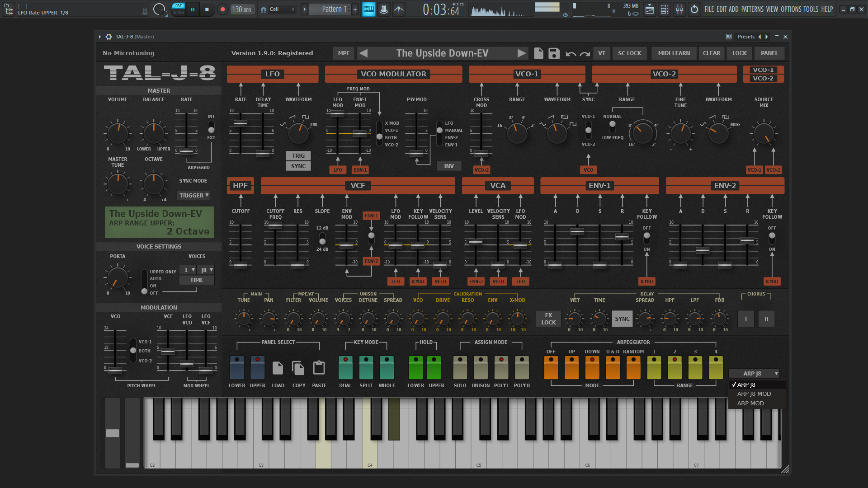Enable the arpeggiator UP mode switch
This screenshot has width=868, height=488.
[x=571, y=367]
